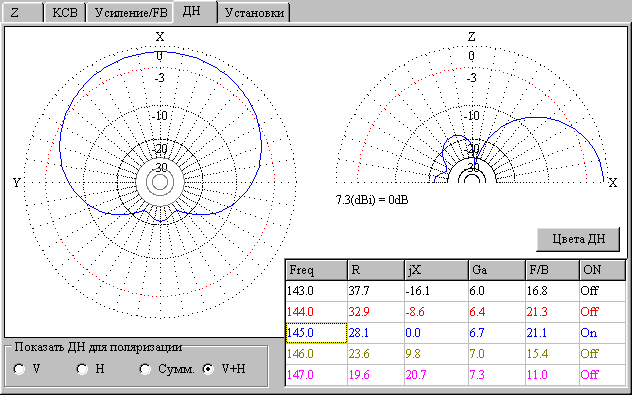Select the red 144.0 frequency cell
Viewport: 632px width, 395px height.
pos(316,312)
